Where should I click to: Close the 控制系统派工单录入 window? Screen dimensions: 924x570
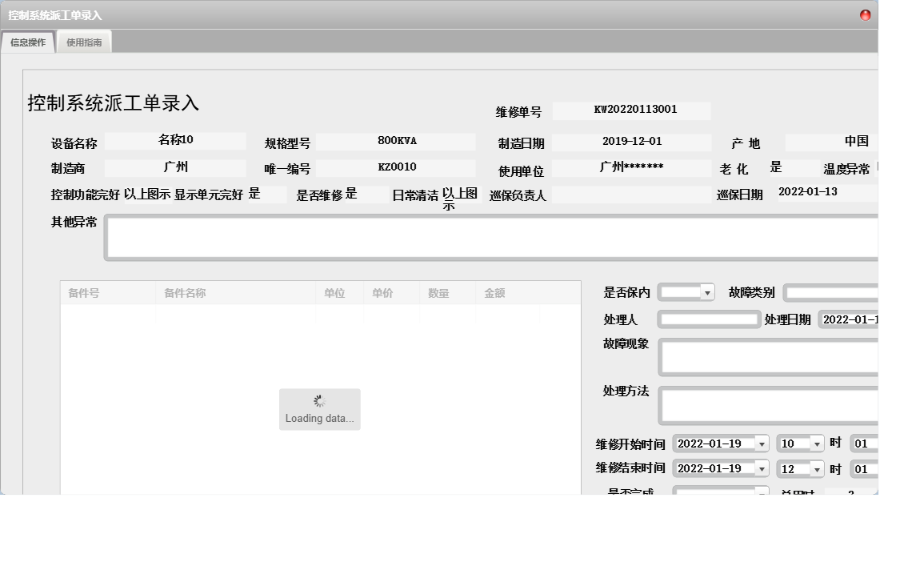(865, 15)
